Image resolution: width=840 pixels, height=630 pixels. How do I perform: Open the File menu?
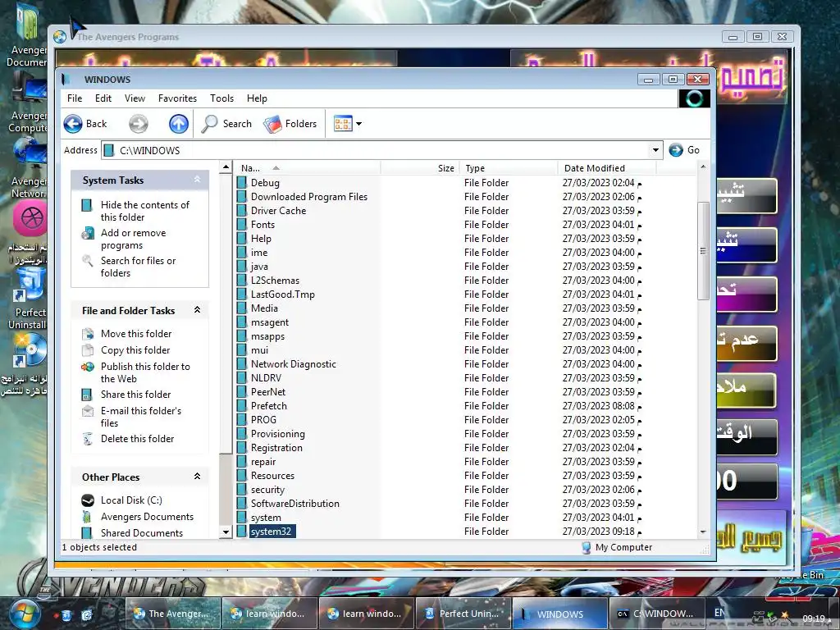pos(75,98)
